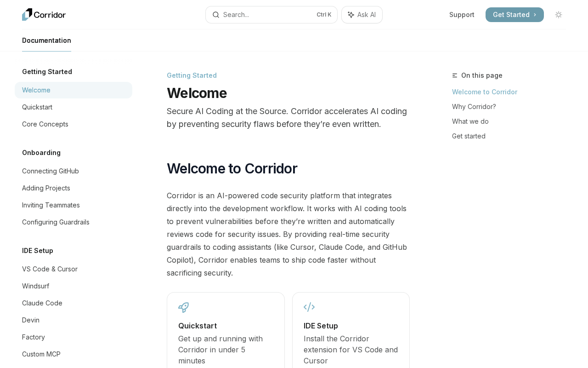
Task: Open the Support link
Action: (462, 15)
